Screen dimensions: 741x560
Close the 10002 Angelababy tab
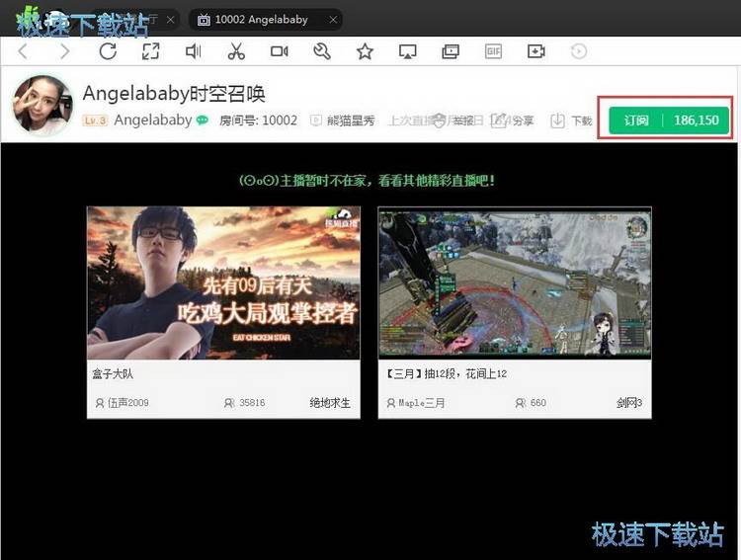click(x=333, y=20)
